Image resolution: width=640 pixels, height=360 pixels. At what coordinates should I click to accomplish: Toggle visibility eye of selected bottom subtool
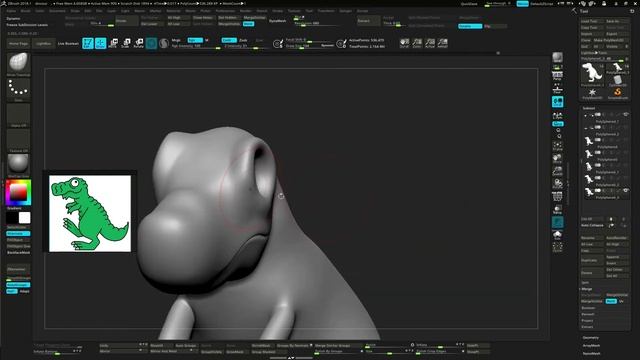point(625,191)
